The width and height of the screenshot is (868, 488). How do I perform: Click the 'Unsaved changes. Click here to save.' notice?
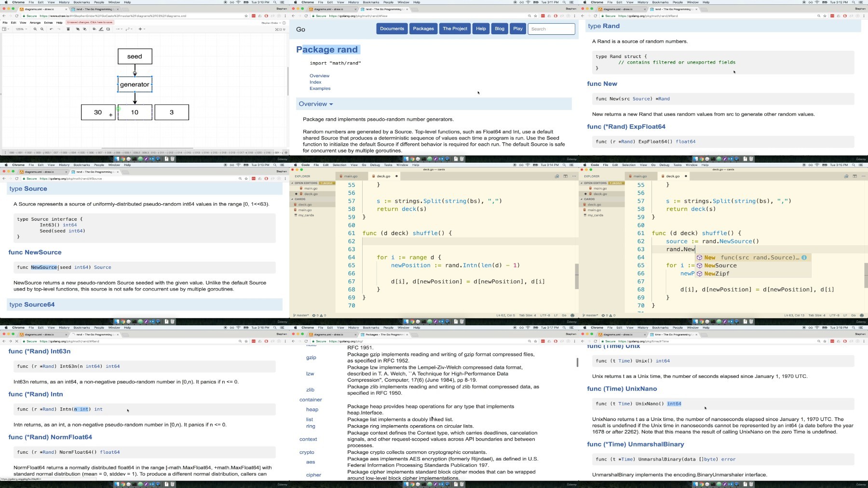point(90,22)
